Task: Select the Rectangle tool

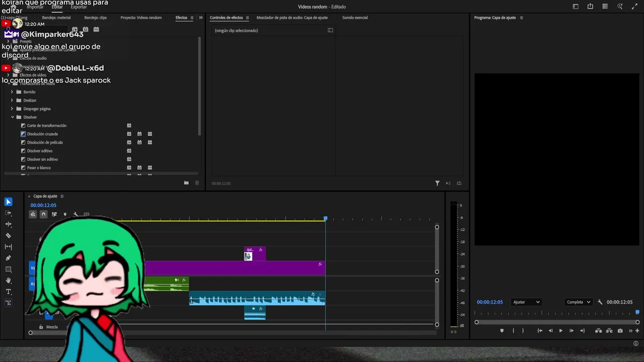Action: tap(9, 269)
